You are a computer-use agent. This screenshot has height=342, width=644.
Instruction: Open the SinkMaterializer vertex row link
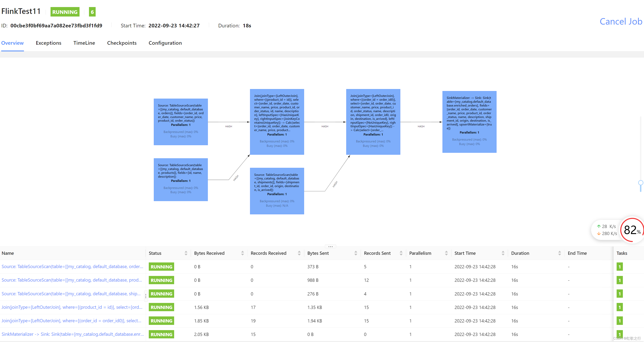[72, 334]
